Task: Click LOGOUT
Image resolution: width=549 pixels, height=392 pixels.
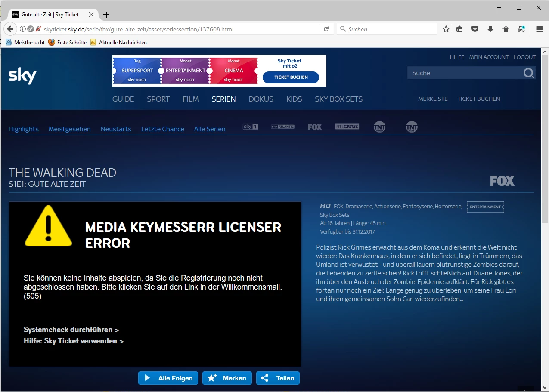Action: pyautogui.click(x=524, y=57)
